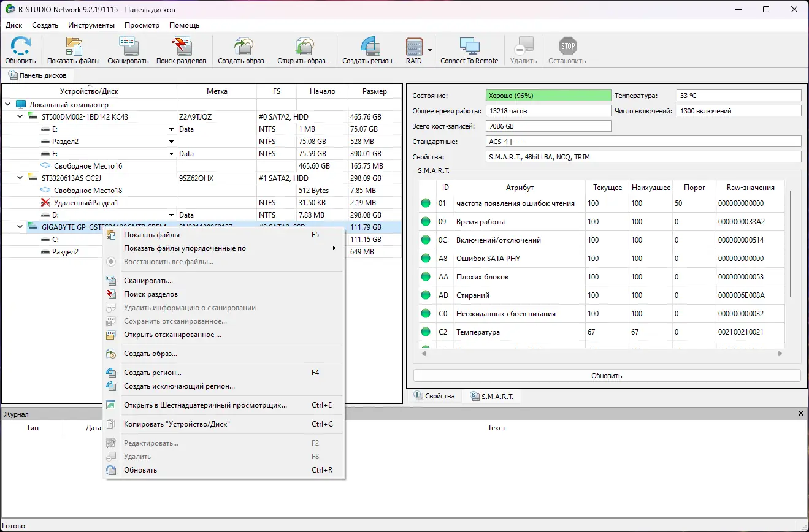Open the RAID toolbar dropdown arrow
The height and width of the screenshot is (532, 809).
pyautogui.click(x=430, y=51)
